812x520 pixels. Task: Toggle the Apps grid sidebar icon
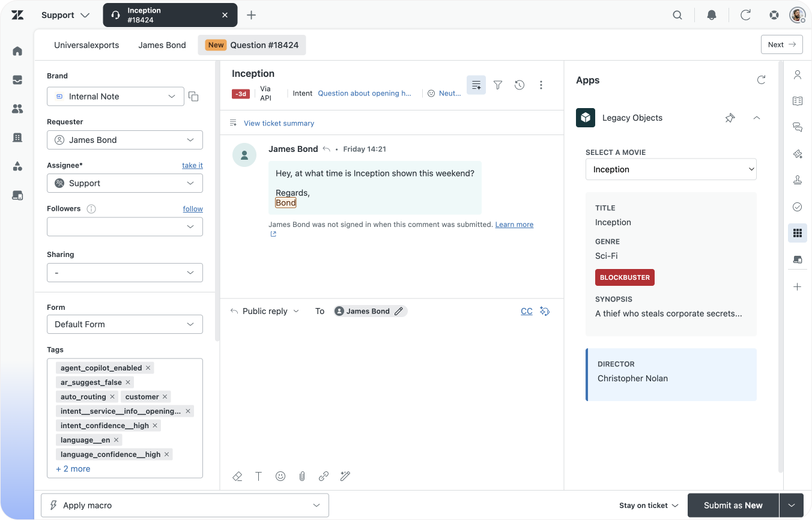tap(798, 233)
